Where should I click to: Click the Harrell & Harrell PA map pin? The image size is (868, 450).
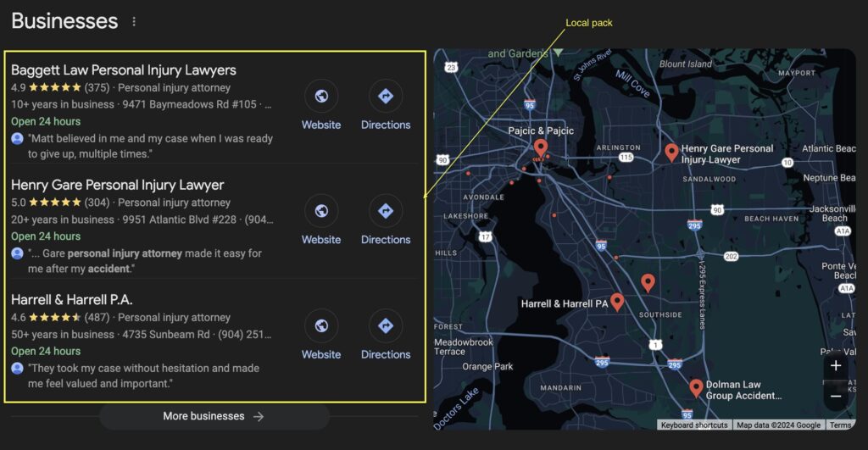(x=617, y=302)
